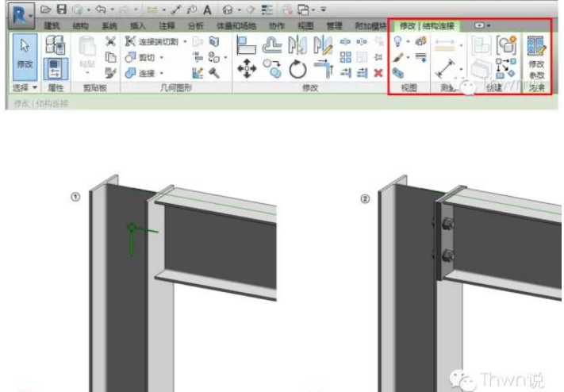
Task: Click the red X Delete icon
Action: (x=378, y=74)
